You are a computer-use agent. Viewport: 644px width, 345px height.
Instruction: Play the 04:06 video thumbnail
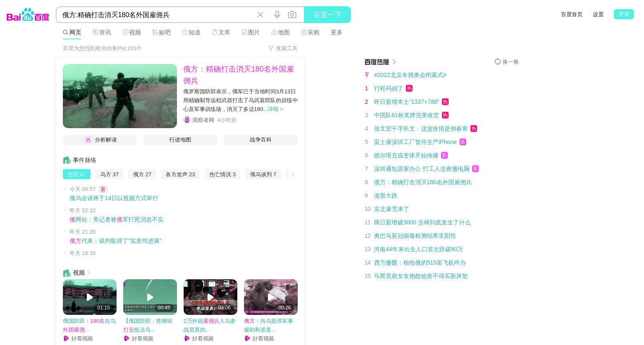point(210,297)
